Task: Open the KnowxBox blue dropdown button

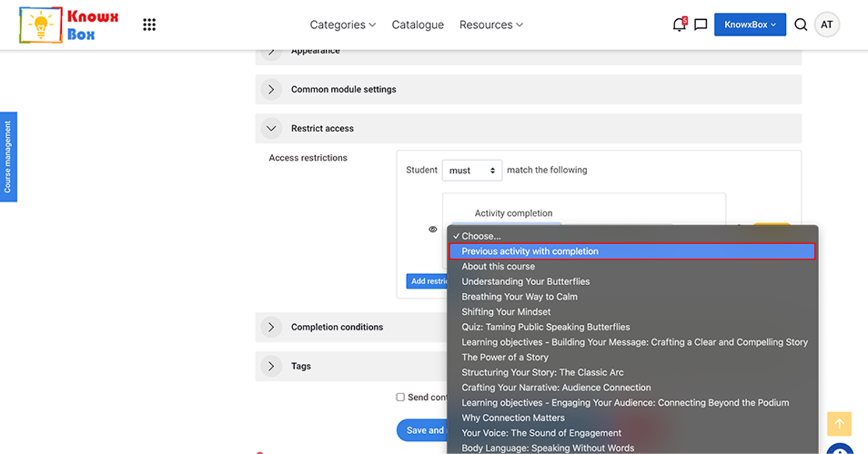Action: click(x=750, y=24)
